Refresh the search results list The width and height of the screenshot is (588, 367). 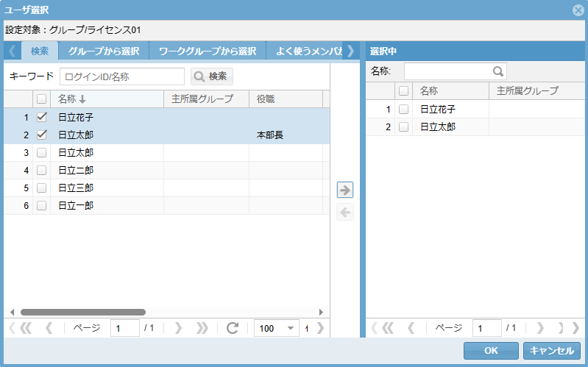point(233,328)
